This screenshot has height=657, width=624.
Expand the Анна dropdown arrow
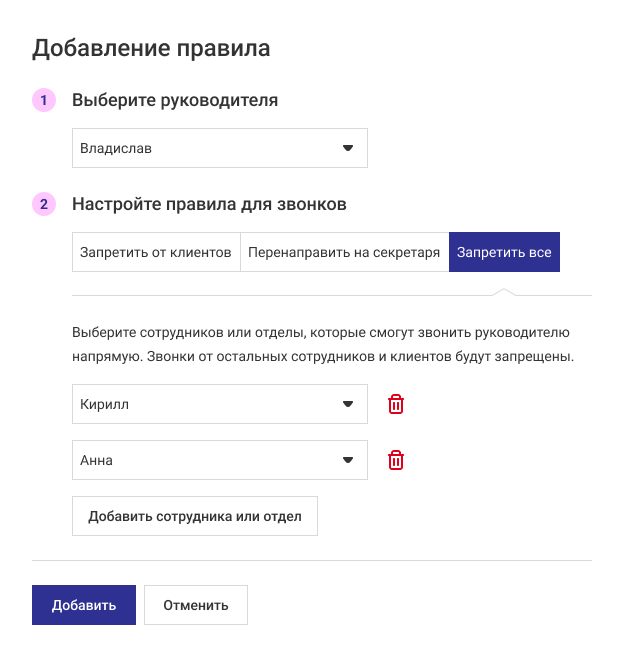pos(348,460)
